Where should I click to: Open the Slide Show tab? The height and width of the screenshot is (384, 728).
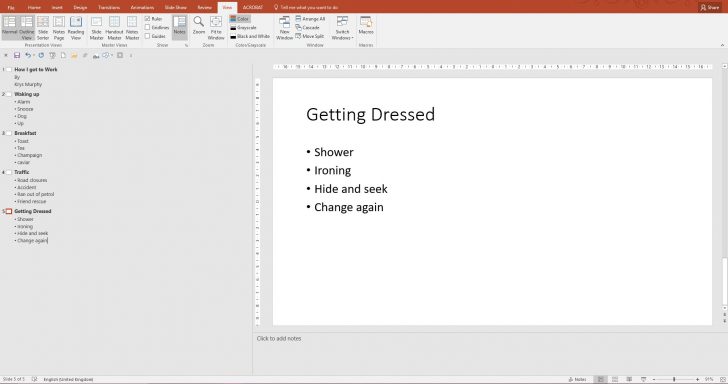click(176, 7)
